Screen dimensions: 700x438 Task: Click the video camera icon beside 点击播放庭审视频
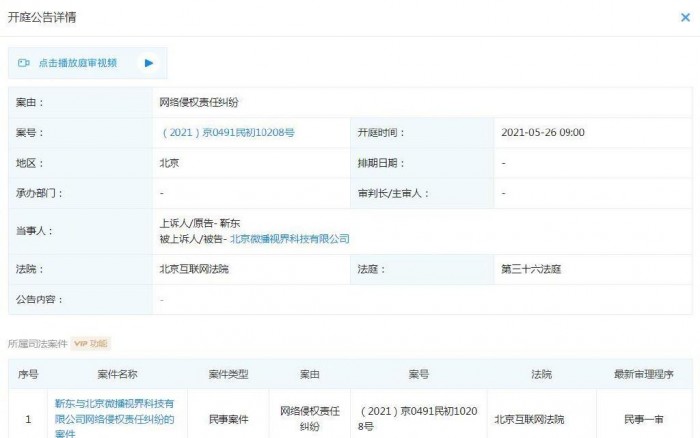[x=24, y=63]
